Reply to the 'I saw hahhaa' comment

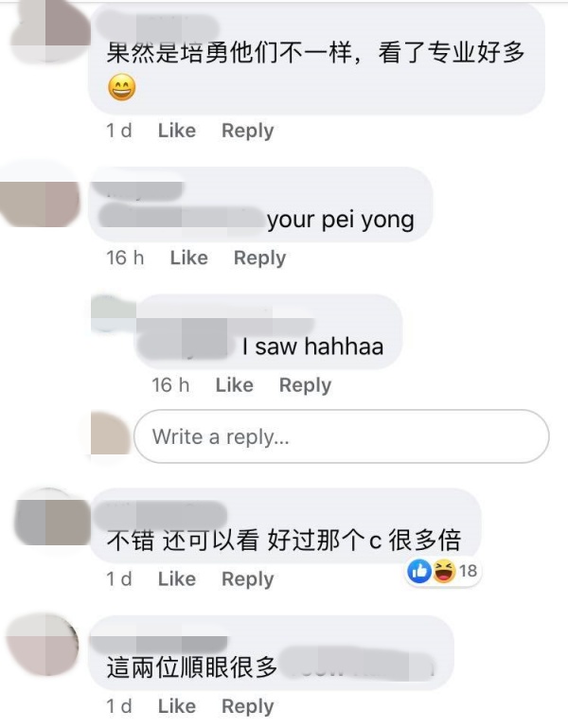[305, 385]
